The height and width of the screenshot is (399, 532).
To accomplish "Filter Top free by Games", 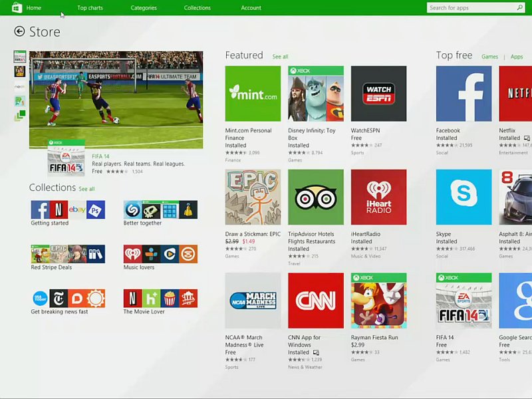I will pyautogui.click(x=489, y=57).
